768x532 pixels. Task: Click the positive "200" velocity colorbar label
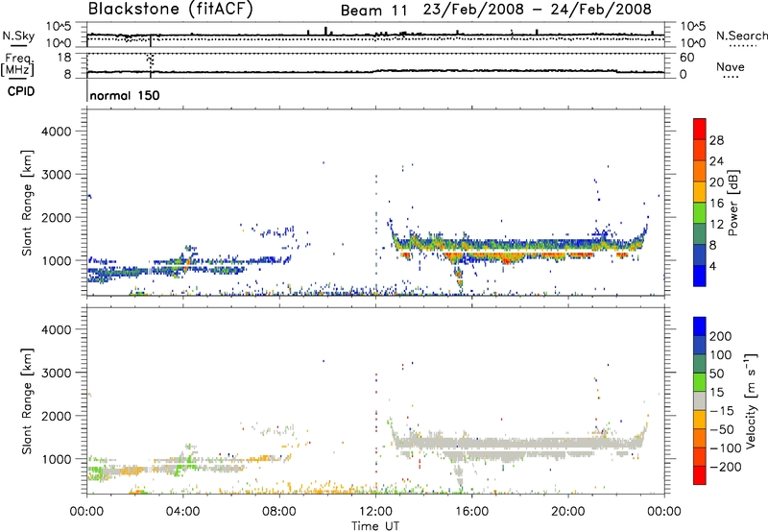point(721,336)
